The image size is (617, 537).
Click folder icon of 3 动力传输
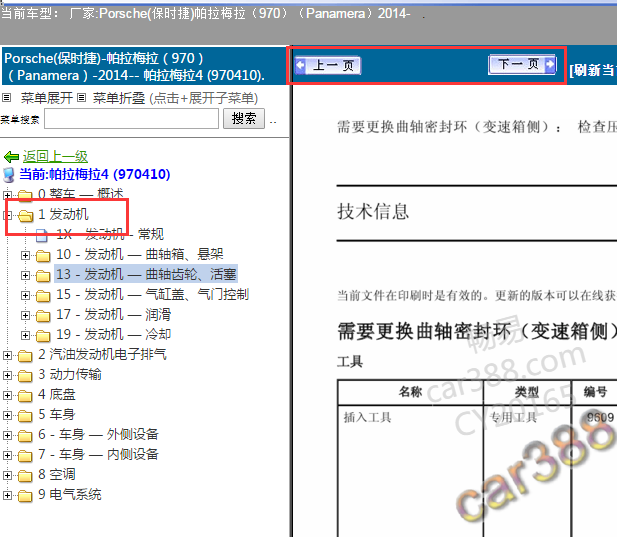click(25, 376)
